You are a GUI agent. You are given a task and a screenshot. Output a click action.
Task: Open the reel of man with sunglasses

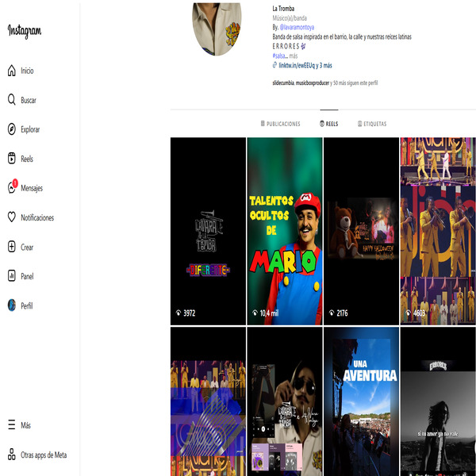(x=285, y=401)
